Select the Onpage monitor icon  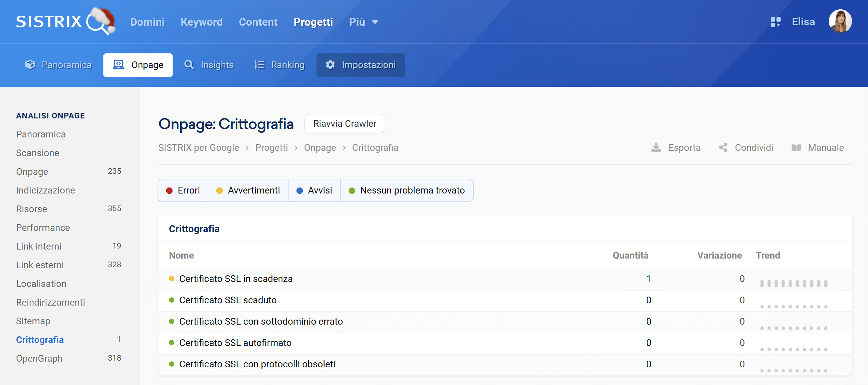click(x=118, y=65)
